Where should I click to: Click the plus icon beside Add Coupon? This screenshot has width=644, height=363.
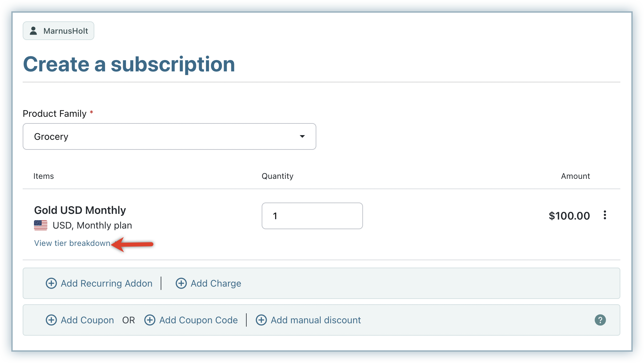[51, 320]
